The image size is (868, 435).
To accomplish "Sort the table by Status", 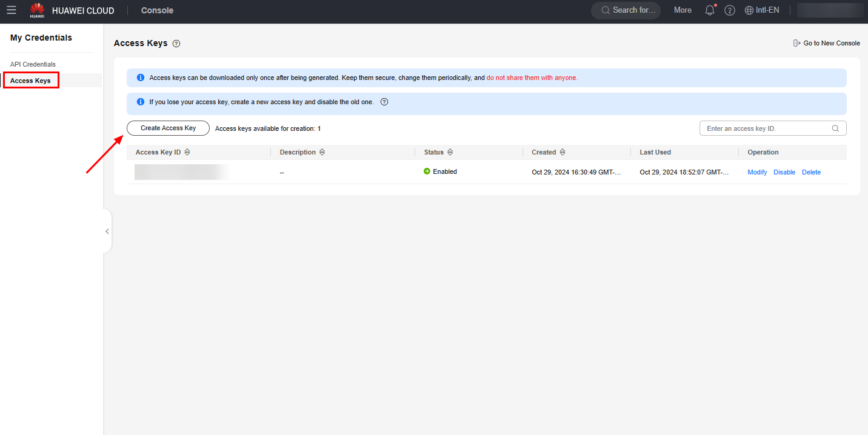I will [x=450, y=152].
